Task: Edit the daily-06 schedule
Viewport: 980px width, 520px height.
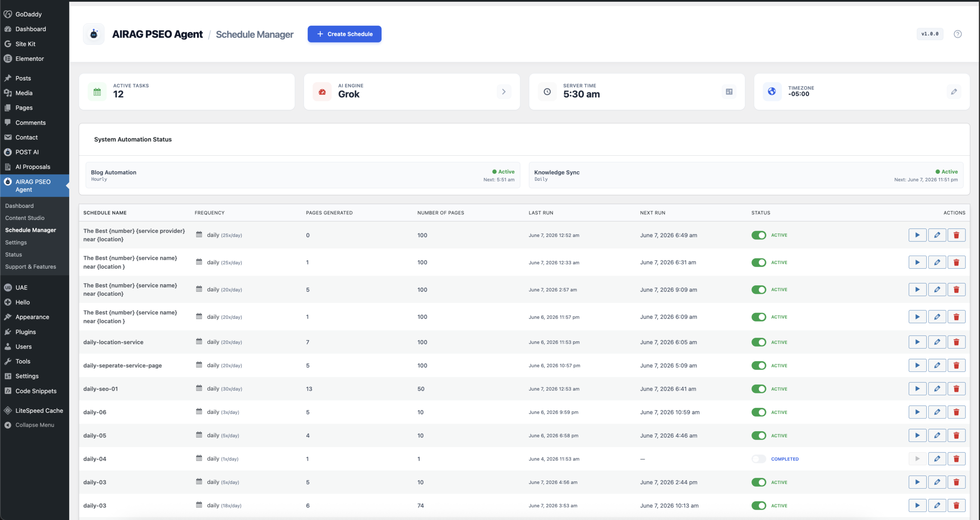Action: (x=937, y=412)
